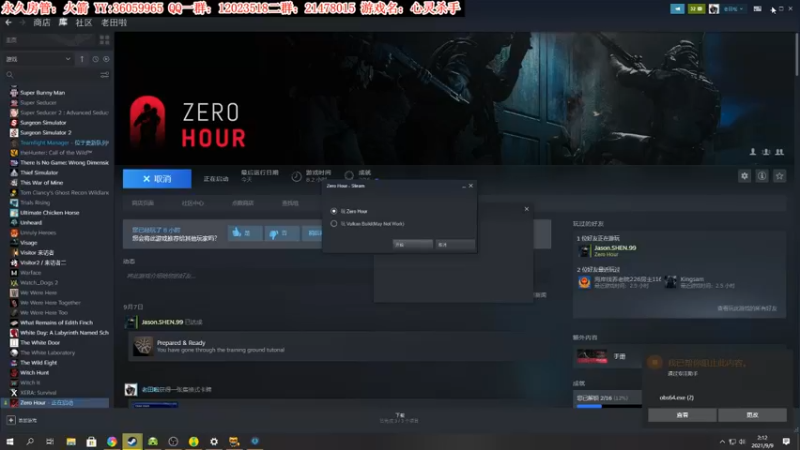This screenshot has width=800, height=450.
Task: Click first button in security popup
Action: point(682,415)
